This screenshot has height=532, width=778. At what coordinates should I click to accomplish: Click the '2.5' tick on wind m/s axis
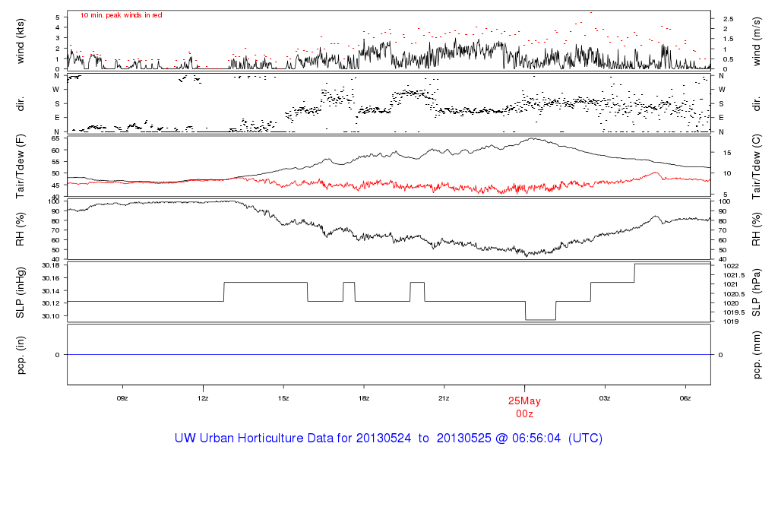(x=729, y=19)
